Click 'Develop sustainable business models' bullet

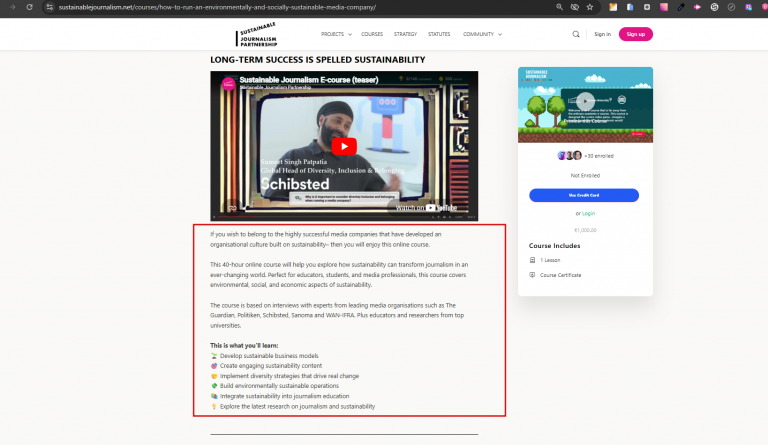pos(269,356)
